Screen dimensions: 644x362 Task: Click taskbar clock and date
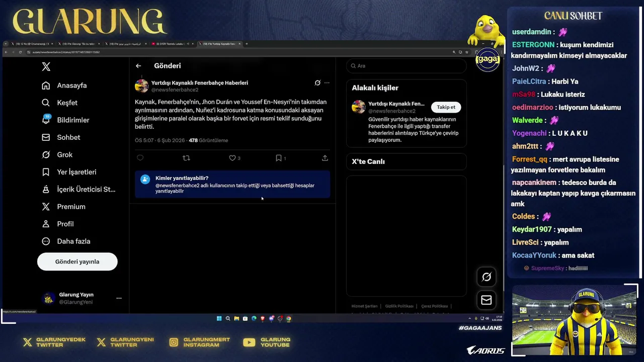(497, 318)
